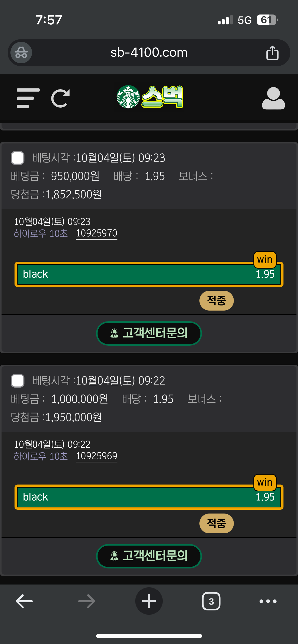Tap customer center inquiry for 09:22 bet
Image resolution: width=298 pixels, height=644 pixels.
pos(149,556)
